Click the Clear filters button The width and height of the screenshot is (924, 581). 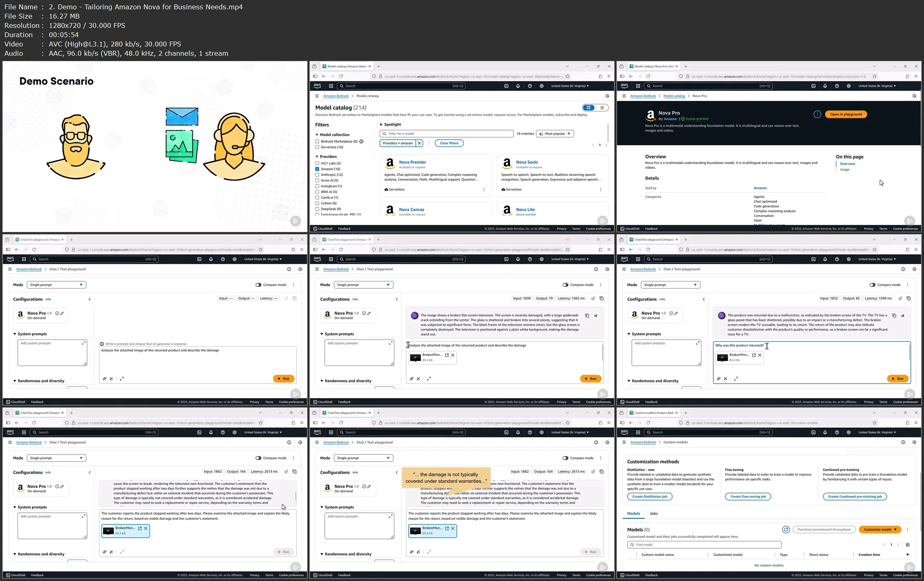tap(449, 143)
